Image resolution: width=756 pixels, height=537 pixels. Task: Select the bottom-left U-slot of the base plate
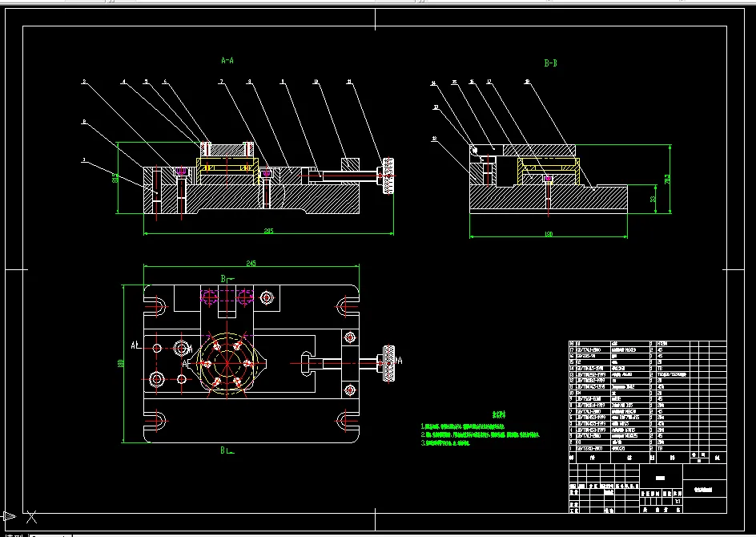155,421
